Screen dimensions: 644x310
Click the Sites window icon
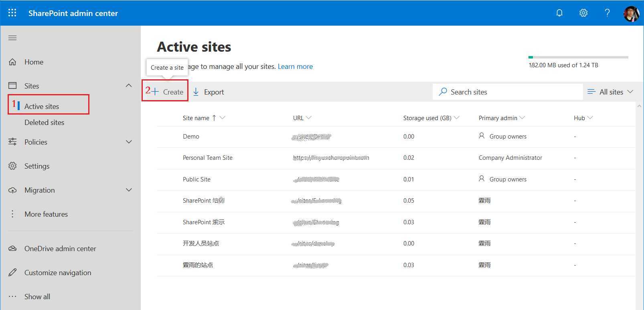[x=12, y=86]
